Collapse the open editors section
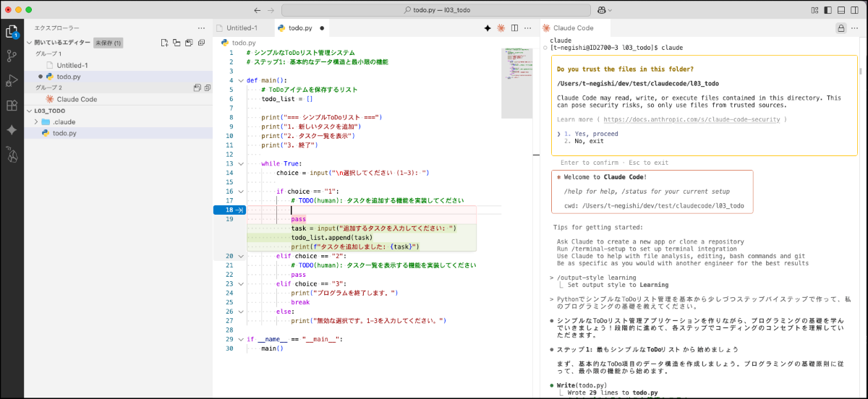 tap(30, 43)
